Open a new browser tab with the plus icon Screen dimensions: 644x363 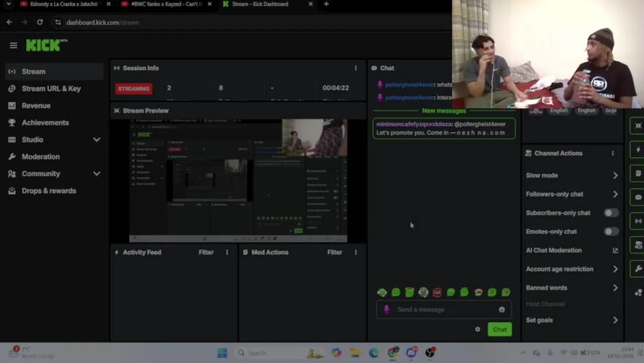tap(326, 4)
